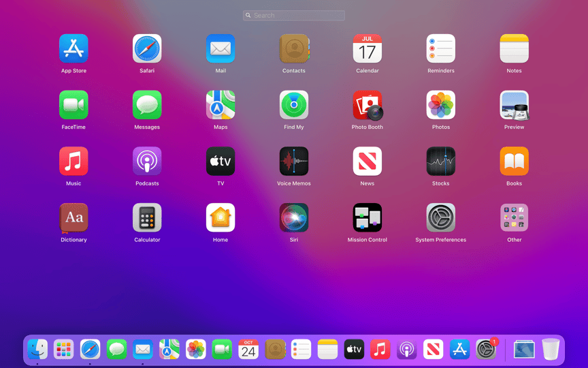
Task: Open Contacts in Launchpad grid
Action: click(x=294, y=49)
